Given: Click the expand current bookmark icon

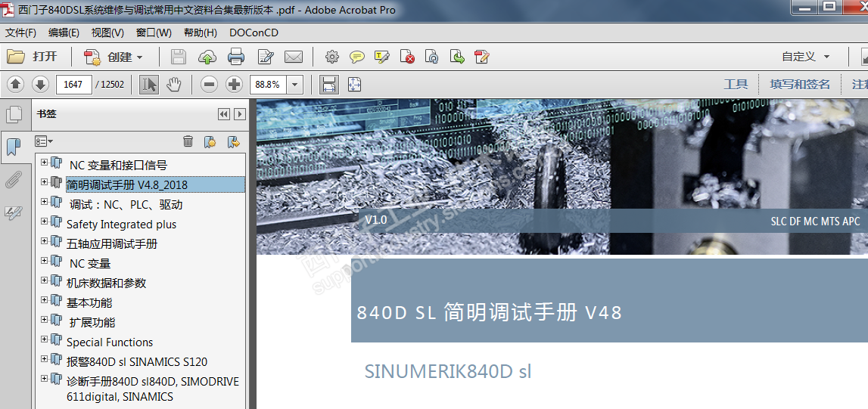Looking at the screenshot, I should click(234, 141).
